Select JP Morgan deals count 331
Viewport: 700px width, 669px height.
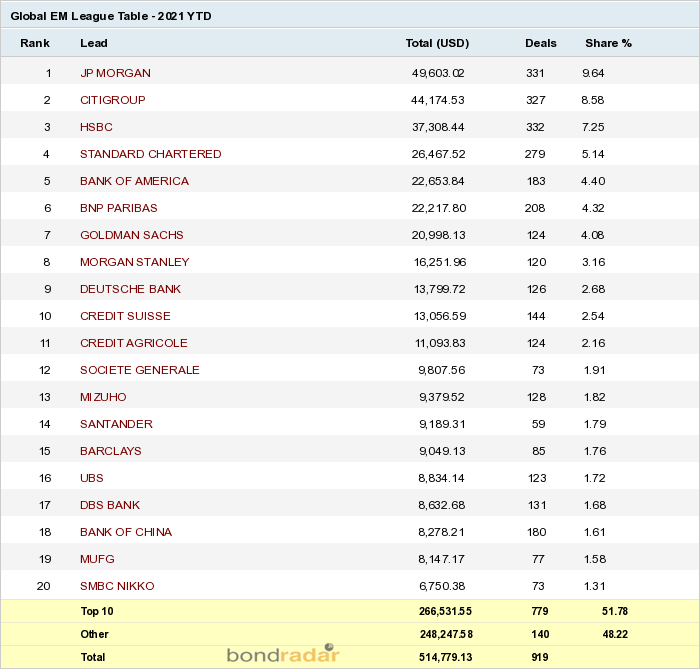coord(535,73)
